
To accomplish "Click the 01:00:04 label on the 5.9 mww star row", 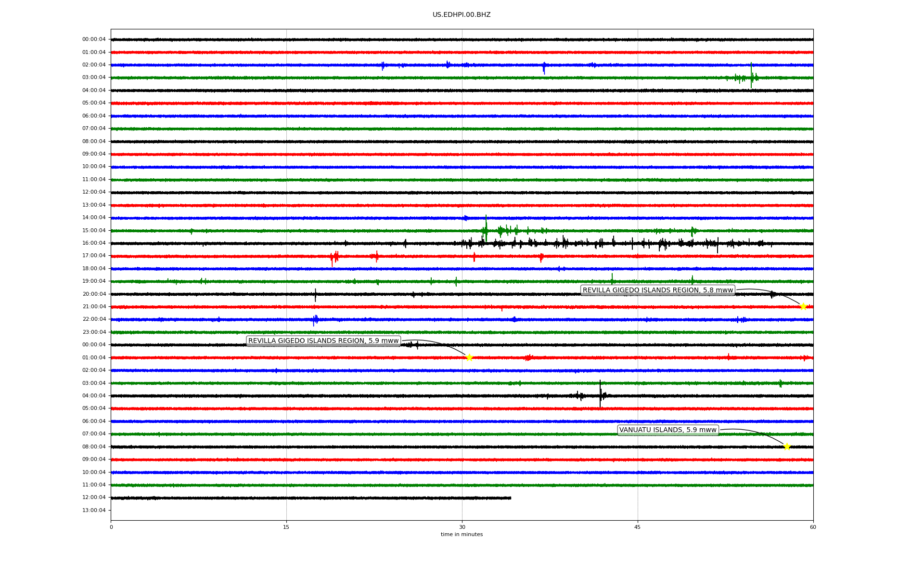I will 94,357.
